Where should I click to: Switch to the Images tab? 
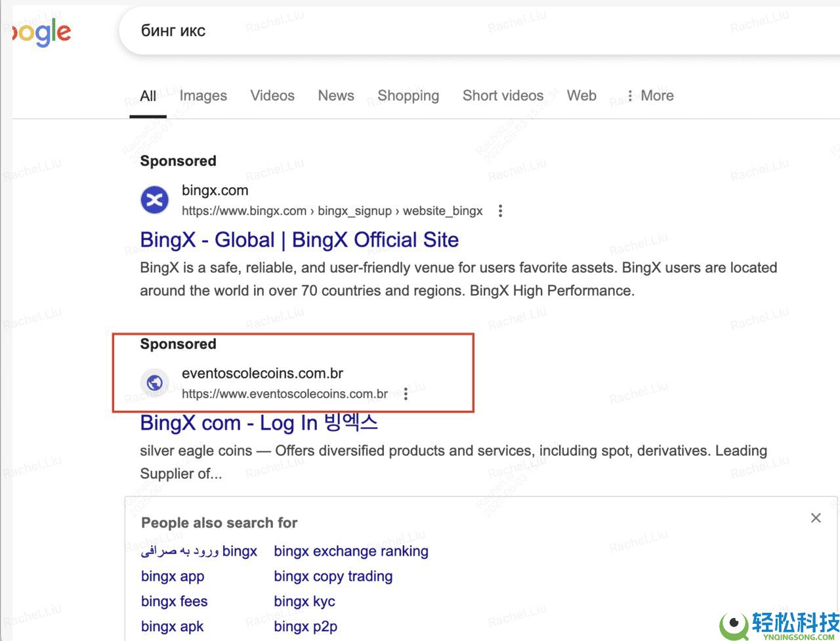tap(203, 96)
